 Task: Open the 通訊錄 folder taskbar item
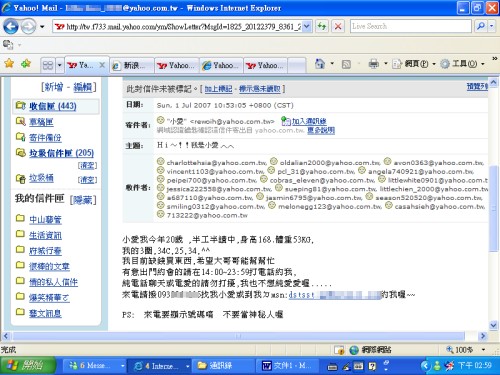(223, 366)
